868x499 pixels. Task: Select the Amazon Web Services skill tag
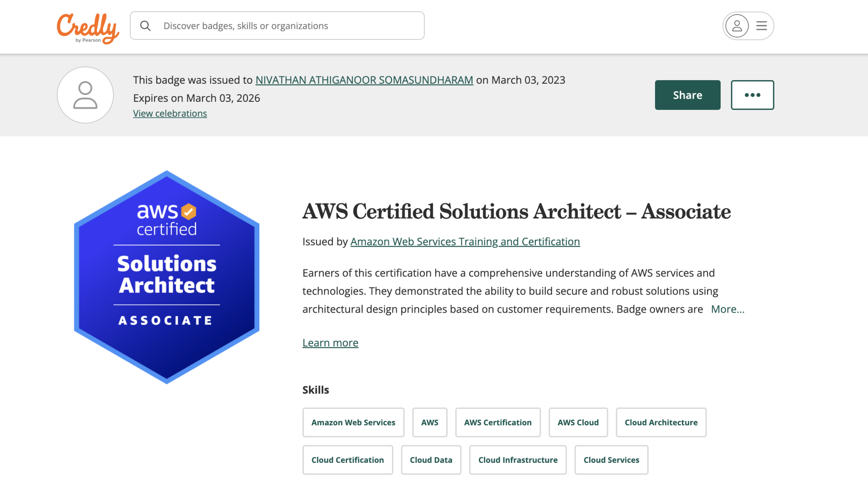(x=354, y=423)
